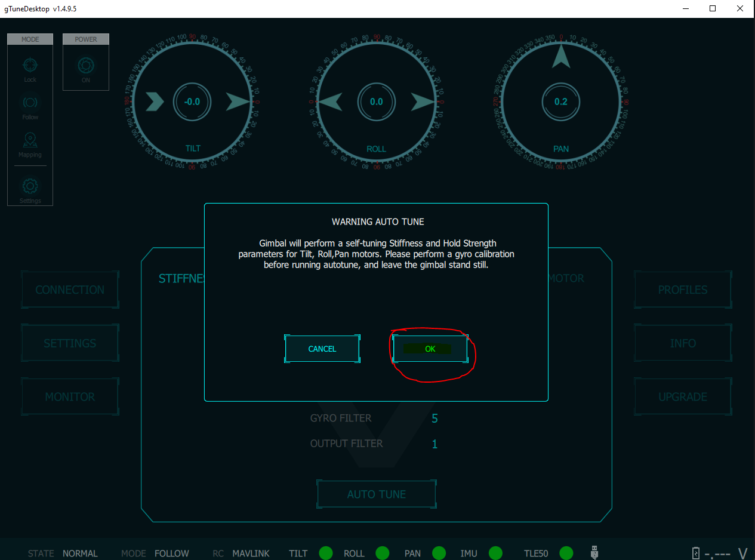Toggle the motor Power ON button
The height and width of the screenshot is (560, 755).
(x=86, y=66)
